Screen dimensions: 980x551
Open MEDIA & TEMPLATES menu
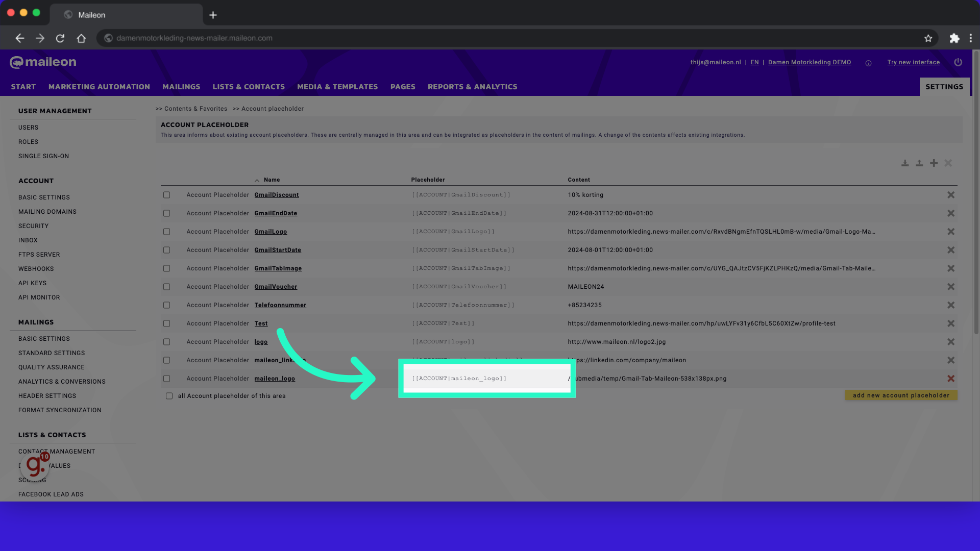click(x=337, y=87)
